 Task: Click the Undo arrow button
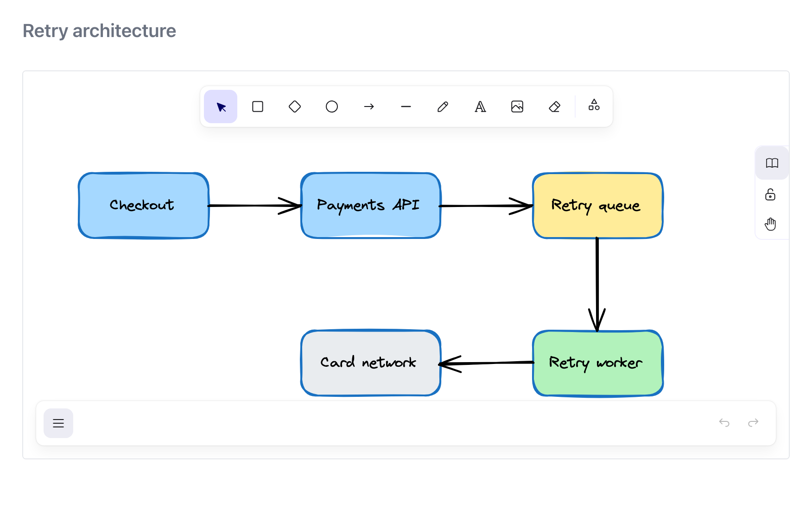click(x=724, y=422)
